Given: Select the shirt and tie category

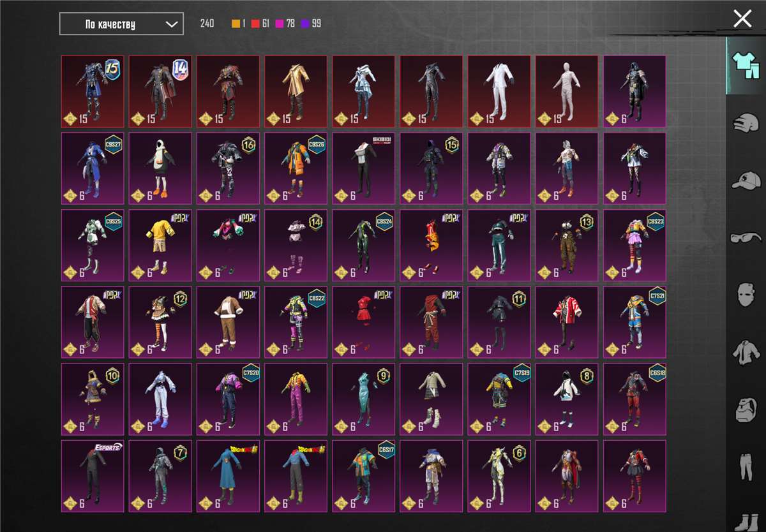Looking at the screenshot, I should [745, 353].
